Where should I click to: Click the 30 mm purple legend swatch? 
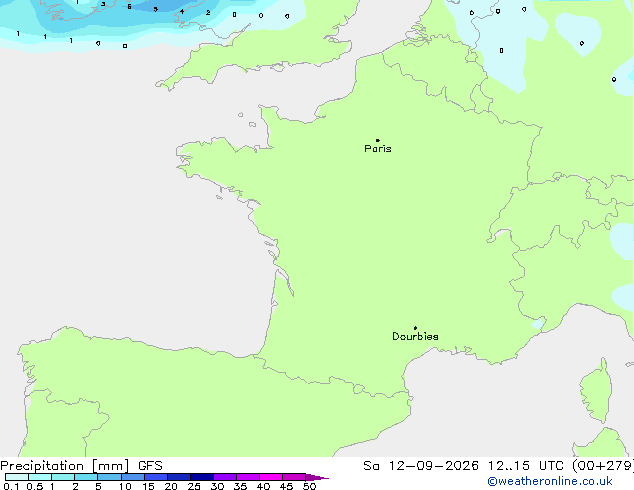point(225,477)
